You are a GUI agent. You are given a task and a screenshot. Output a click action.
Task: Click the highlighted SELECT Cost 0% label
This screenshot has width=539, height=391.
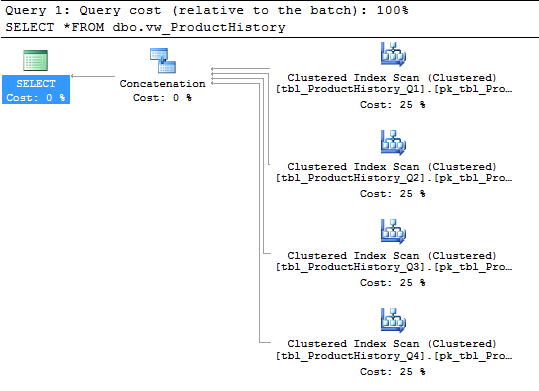pyautogui.click(x=36, y=90)
